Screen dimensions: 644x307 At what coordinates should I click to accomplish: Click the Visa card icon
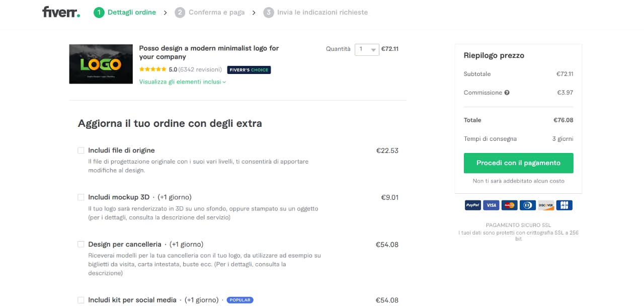[491, 205]
